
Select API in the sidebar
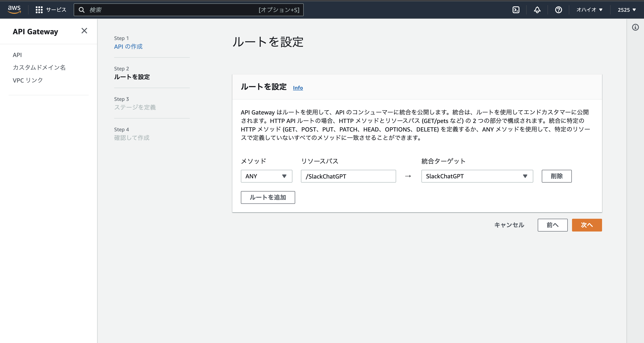[17, 55]
